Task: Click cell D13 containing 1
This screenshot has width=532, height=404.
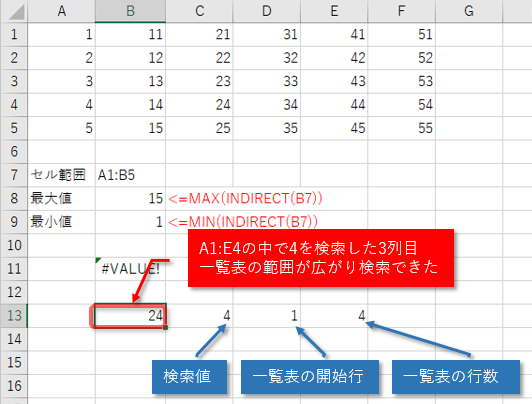Action: [267, 315]
